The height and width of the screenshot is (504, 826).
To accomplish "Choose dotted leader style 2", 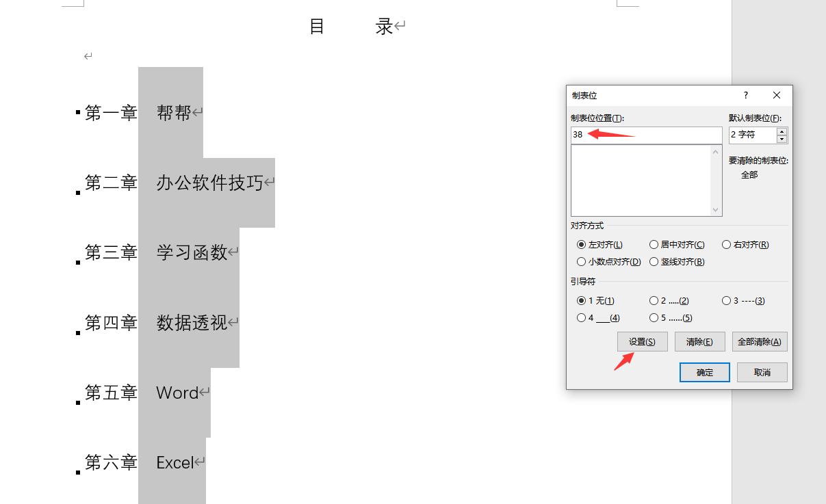I will coord(654,300).
